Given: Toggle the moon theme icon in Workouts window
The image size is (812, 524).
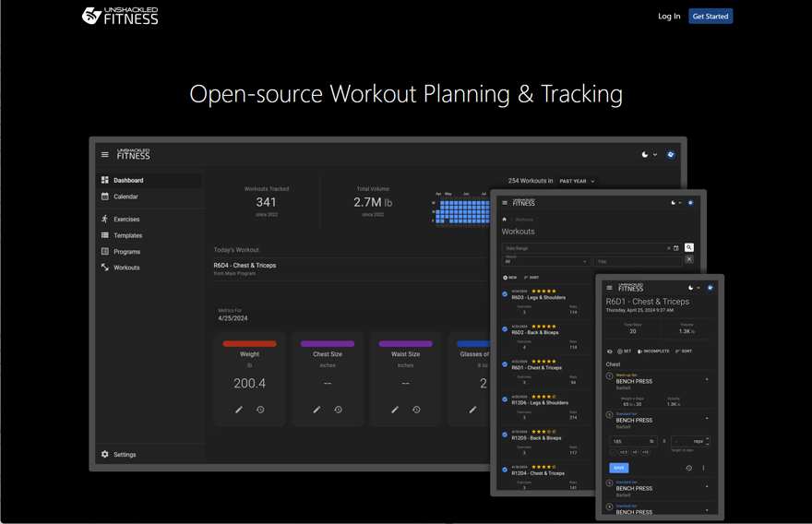Looking at the screenshot, I should click(674, 203).
